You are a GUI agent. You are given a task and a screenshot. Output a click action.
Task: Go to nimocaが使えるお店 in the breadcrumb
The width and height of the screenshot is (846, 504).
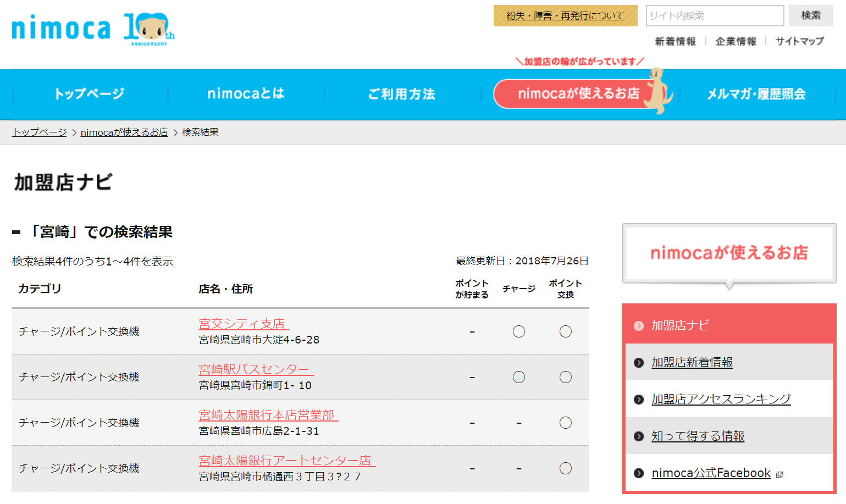click(x=124, y=132)
